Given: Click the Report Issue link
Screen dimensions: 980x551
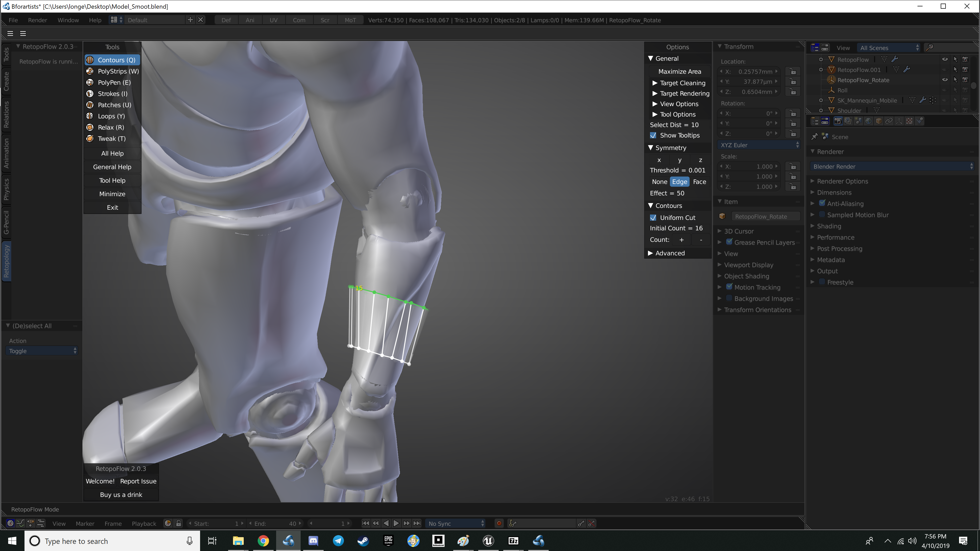Looking at the screenshot, I should [138, 481].
